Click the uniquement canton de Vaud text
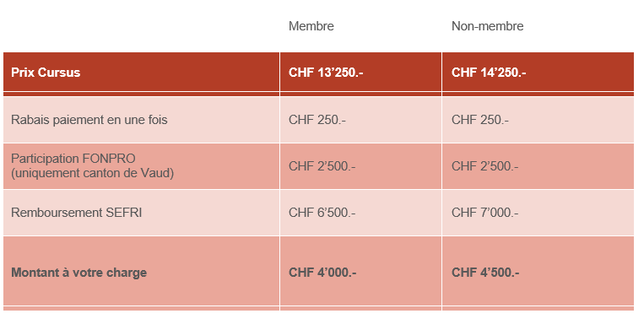Screen dimensions: 644x319 92,173
